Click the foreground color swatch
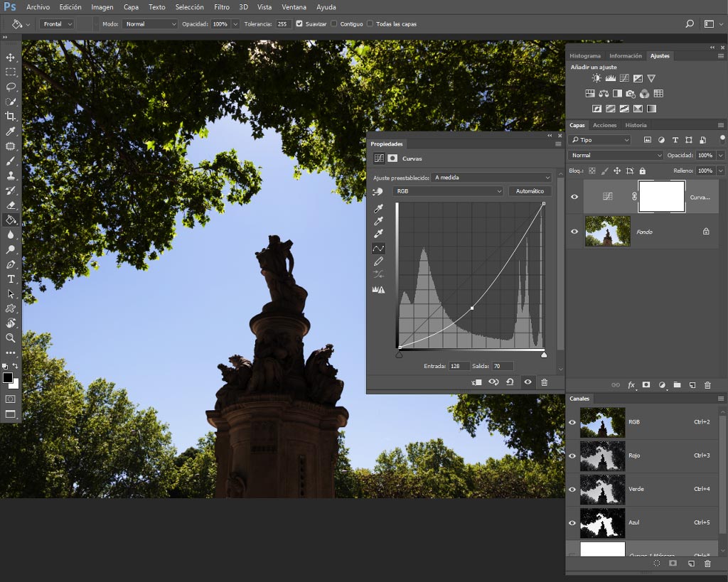 pos(7,378)
